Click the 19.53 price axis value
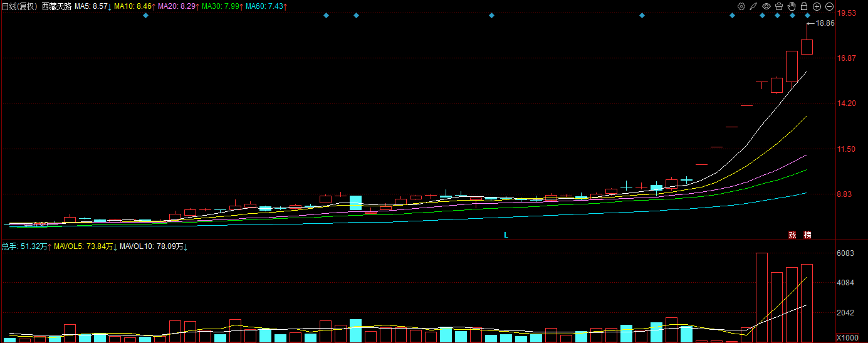 847,13
